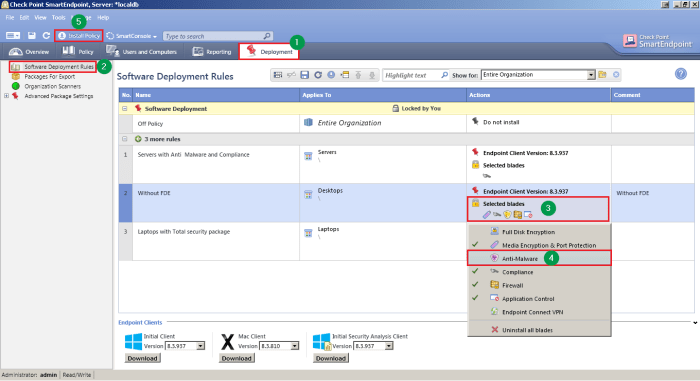The width and height of the screenshot is (700, 381).
Task: Click the move rule up arrow icon
Action: (358, 75)
